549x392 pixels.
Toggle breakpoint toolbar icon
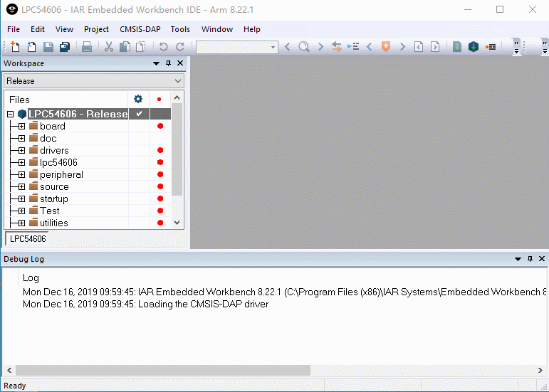tap(491, 47)
